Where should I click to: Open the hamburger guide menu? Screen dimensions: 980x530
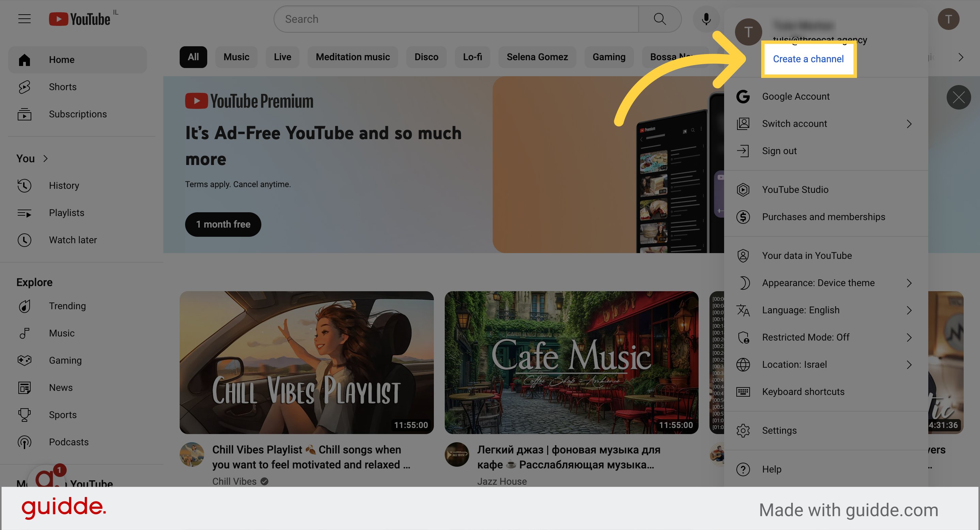click(24, 19)
